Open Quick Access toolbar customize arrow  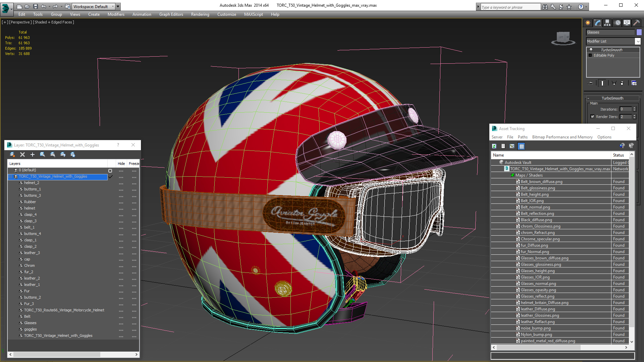(118, 6)
